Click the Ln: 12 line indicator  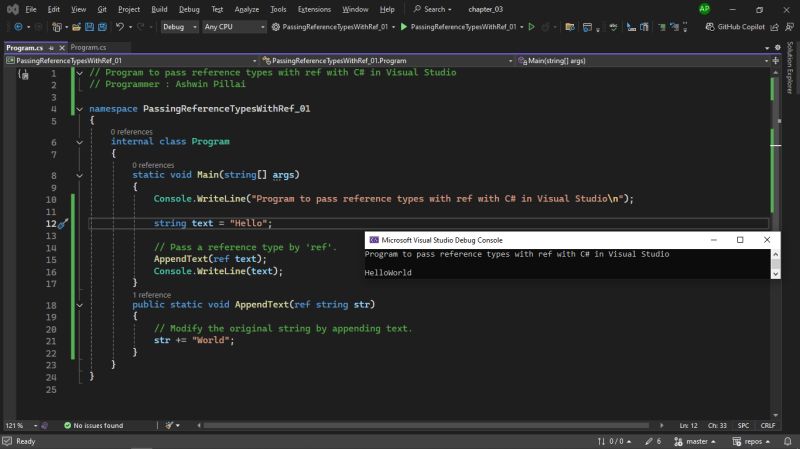coord(688,425)
